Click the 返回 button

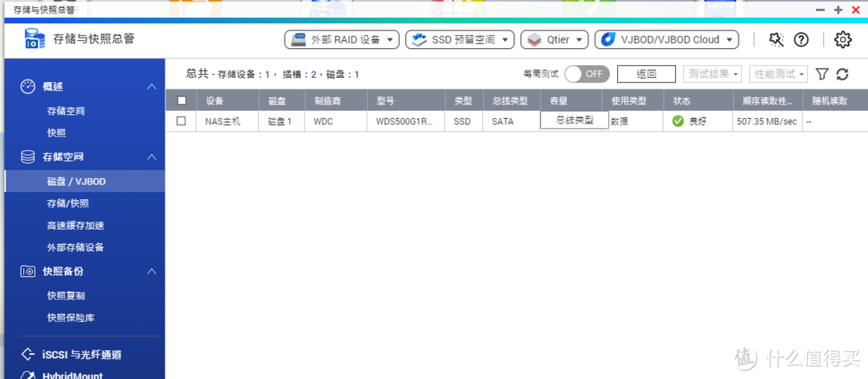point(646,74)
